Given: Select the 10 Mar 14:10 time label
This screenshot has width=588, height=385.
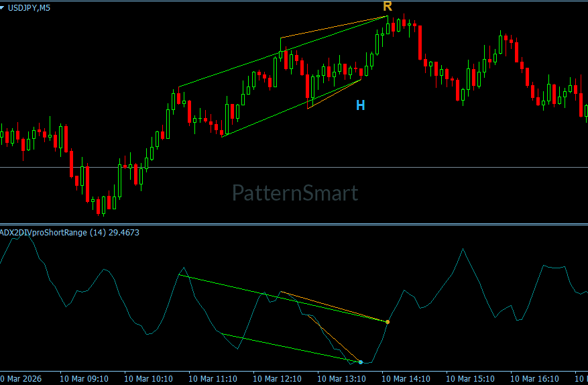Looking at the screenshot, I should 406,378.
